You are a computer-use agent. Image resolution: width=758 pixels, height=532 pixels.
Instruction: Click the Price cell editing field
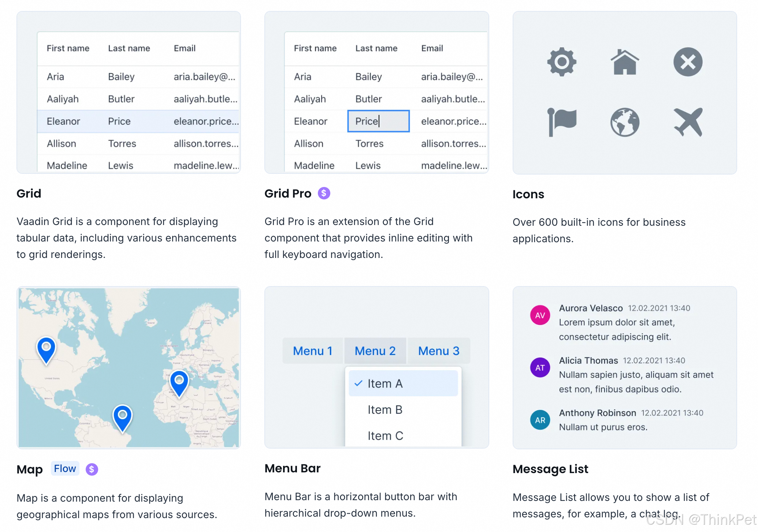[378, 121]
